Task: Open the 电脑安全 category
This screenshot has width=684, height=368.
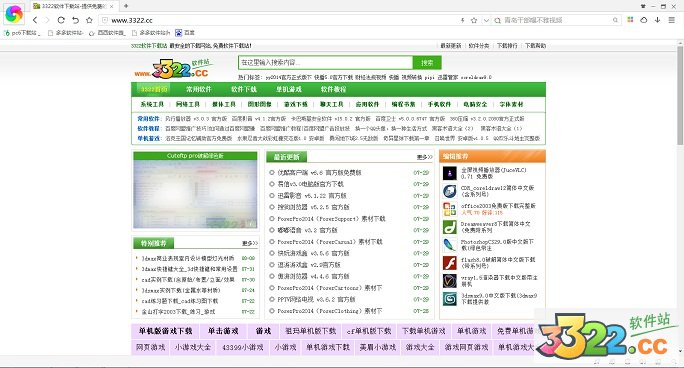Action: (475, 104)
